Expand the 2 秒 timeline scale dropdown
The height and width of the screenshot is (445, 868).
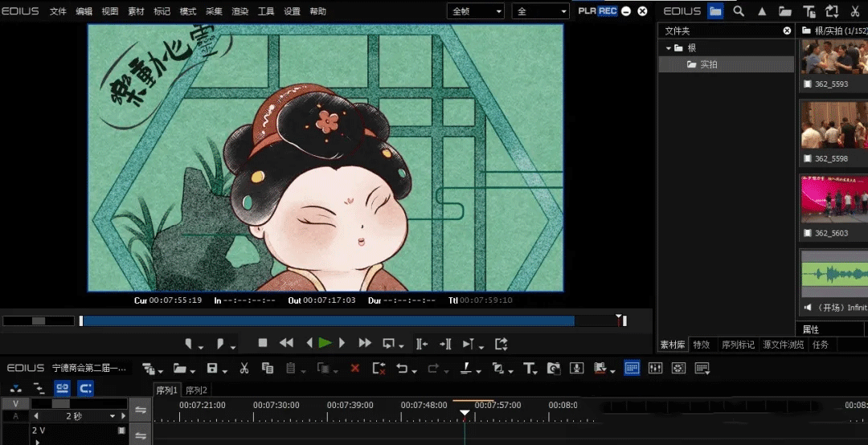tap(113, 416)
